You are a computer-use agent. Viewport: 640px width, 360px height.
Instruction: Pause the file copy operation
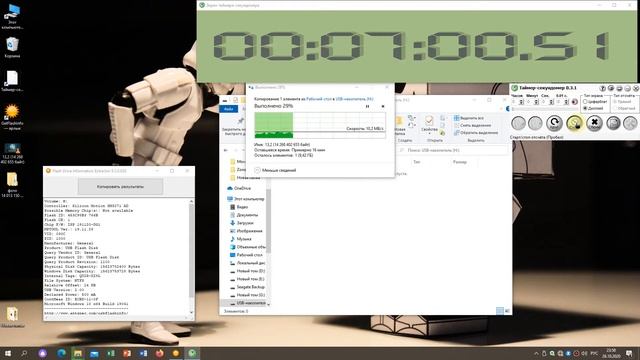coord(367,106)
